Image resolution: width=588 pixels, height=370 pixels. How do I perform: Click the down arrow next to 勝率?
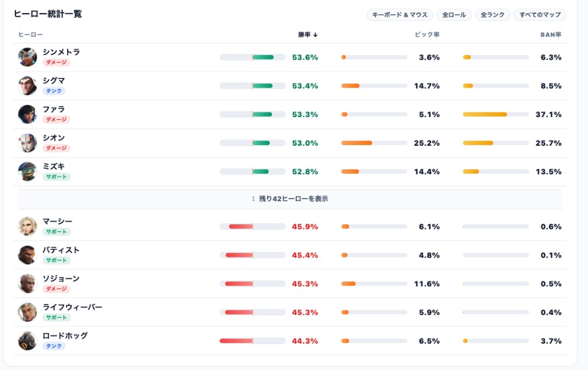pos(315,35)
